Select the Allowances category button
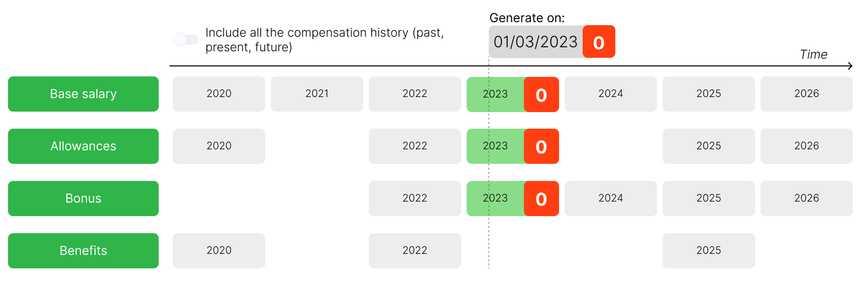The height and width of the screenshot is (288, 868). pyautogui.click(x=83, y=146)
